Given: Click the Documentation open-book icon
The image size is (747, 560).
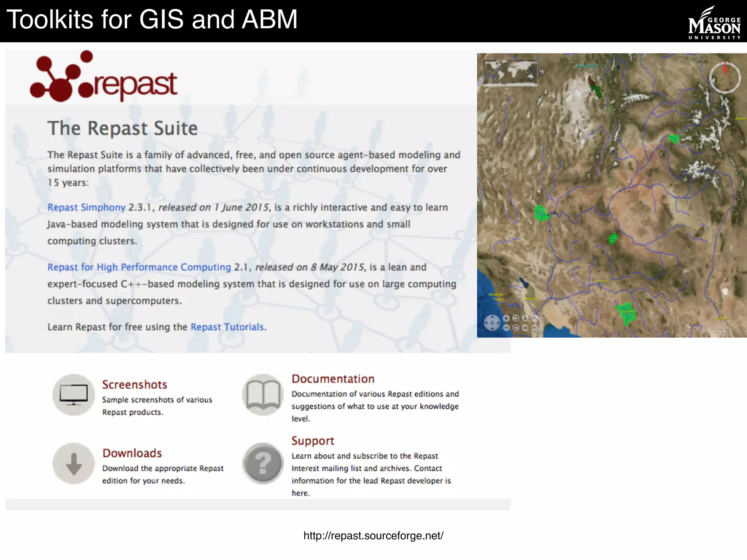Looking at the screenshot, I should pyautogui.click(x=263, y=395).
